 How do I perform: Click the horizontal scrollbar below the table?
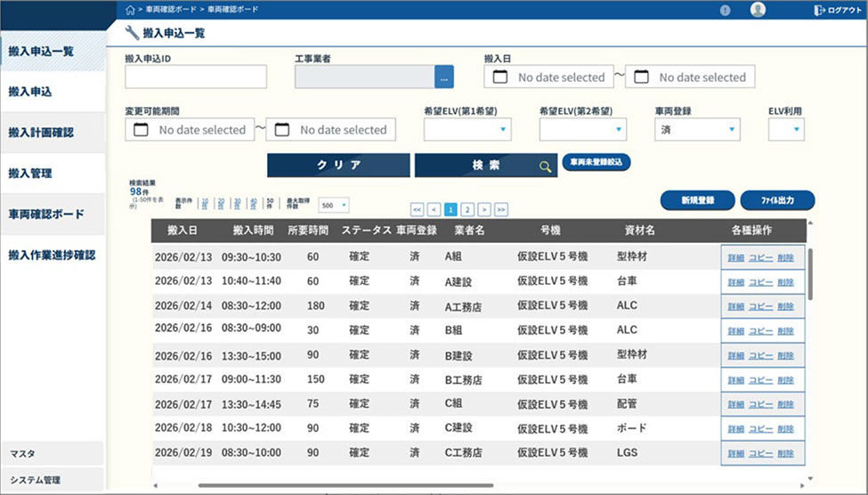[345, 485]
